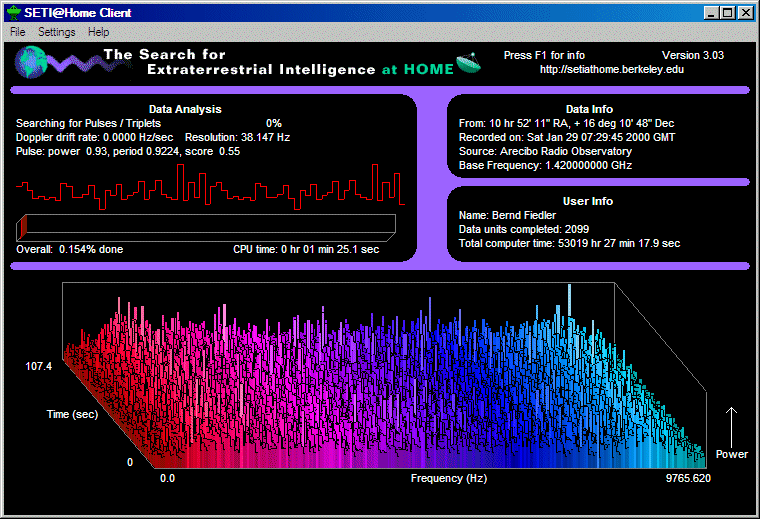
Task: Click the 107.4 time axis value
Action: point(38,367)
